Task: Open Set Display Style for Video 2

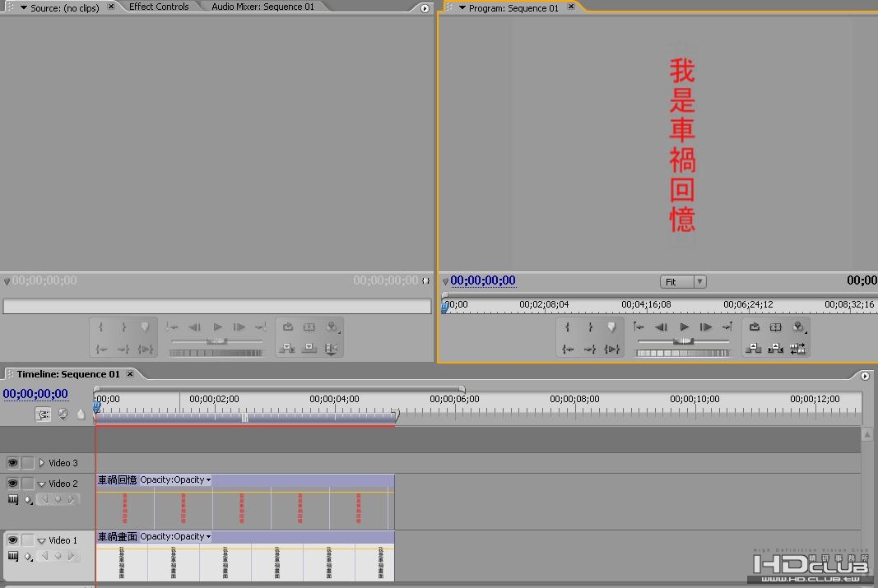Action: tap(13, 500)
